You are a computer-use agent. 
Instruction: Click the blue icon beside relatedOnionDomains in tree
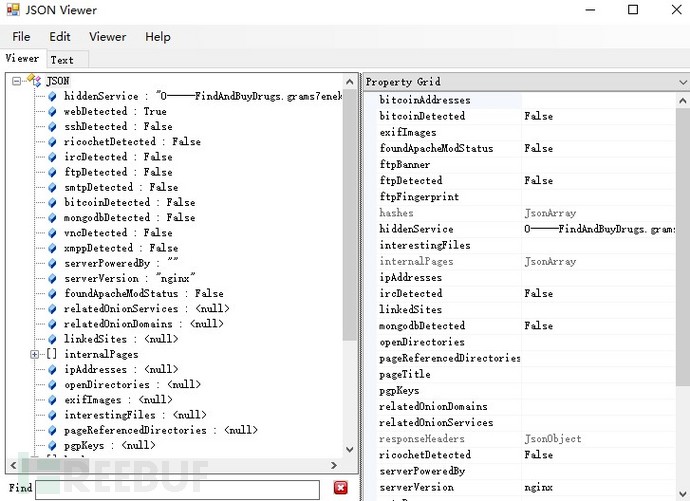click(x=52, y=324)
